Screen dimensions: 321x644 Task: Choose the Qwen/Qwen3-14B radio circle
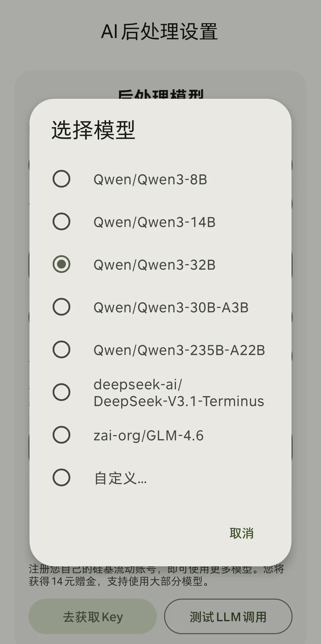tap(61, 222)
